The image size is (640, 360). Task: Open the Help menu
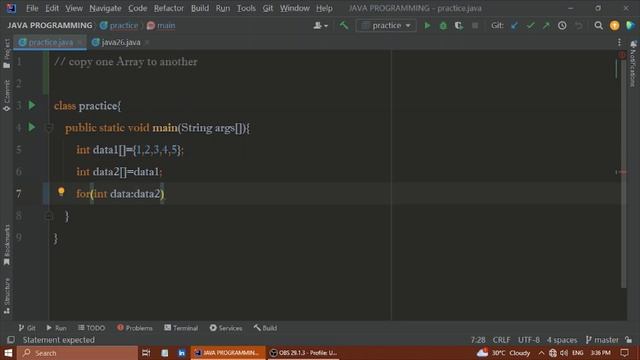[324, 8]
